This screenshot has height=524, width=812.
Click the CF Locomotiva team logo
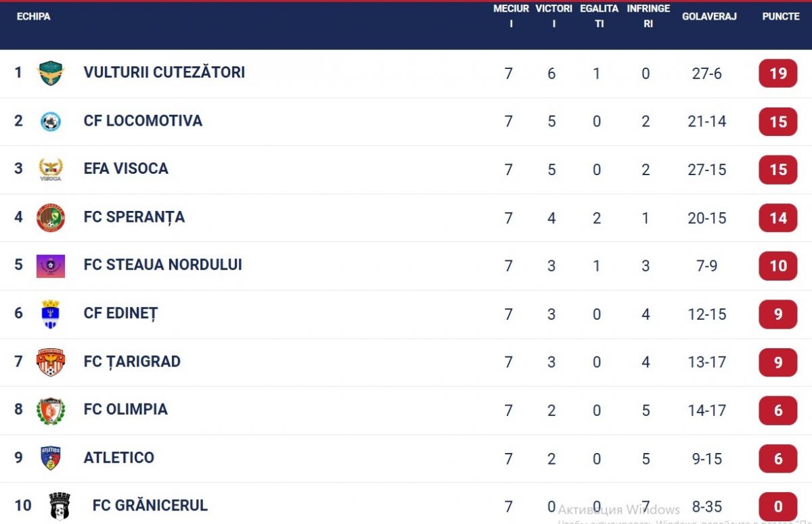tap(51, 122)
